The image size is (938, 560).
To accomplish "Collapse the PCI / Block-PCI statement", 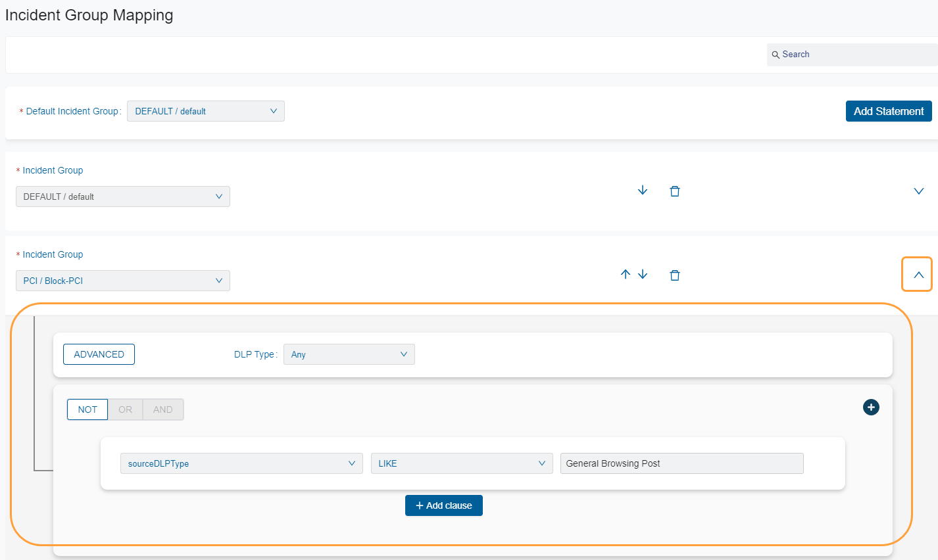I will pyautogui.click(x=918, y=275).
